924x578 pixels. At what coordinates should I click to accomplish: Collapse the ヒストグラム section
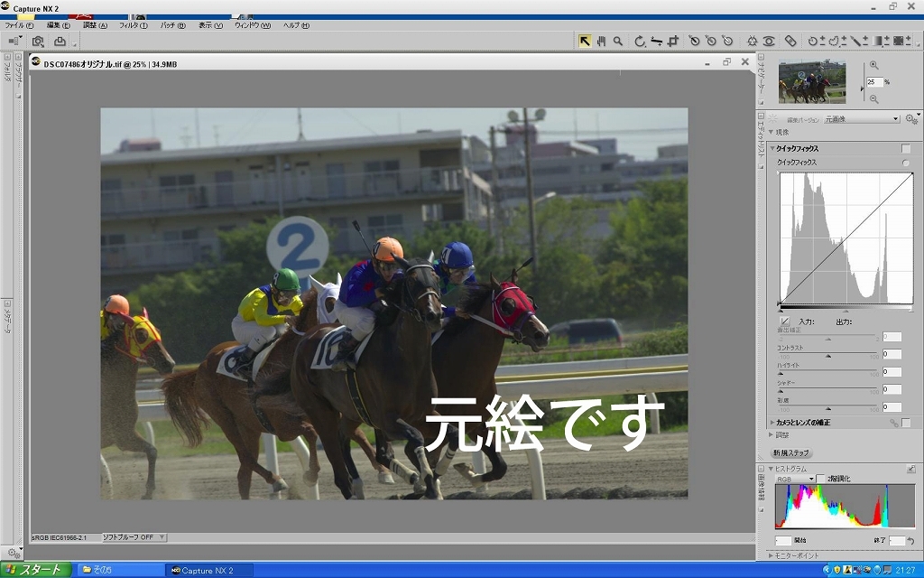(771, 469)
